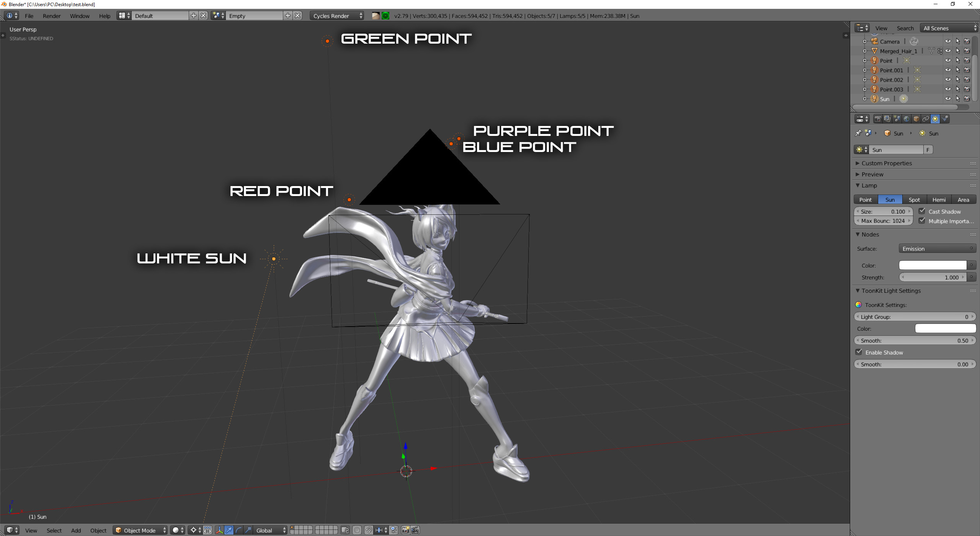This screenshot has width=980, height=536.
Task: Enable the rotation manipulator in the 3D view
Action: click(238, 530)
